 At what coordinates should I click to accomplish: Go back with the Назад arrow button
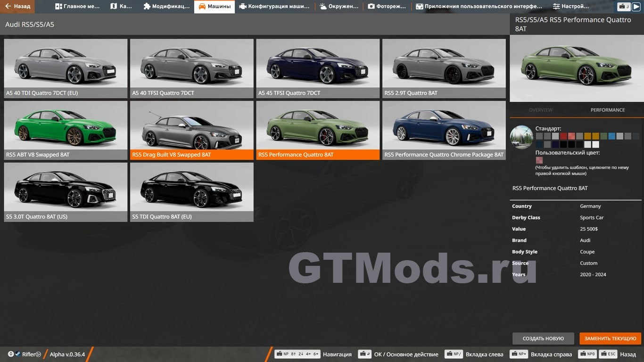click(x=17, y=7)
